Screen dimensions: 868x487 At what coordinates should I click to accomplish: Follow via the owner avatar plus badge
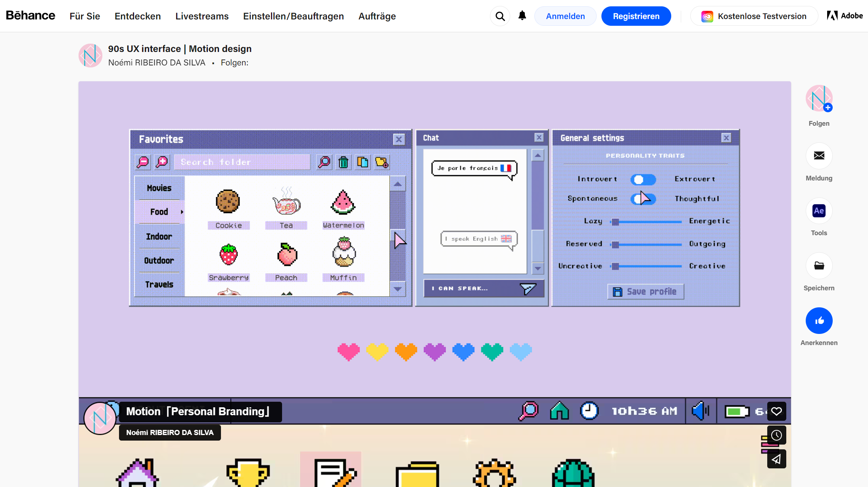tap(828, 107)
